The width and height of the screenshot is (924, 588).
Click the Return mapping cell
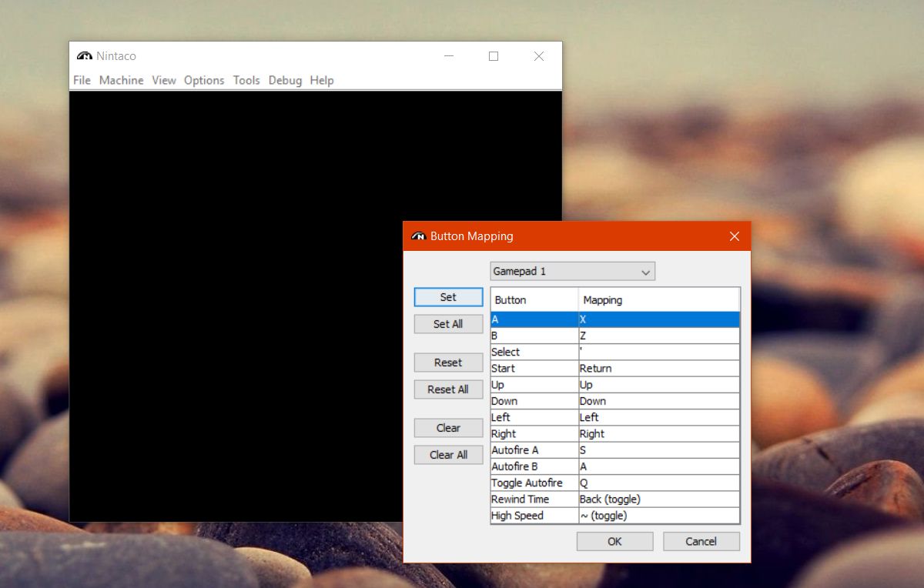pos(659,368)
